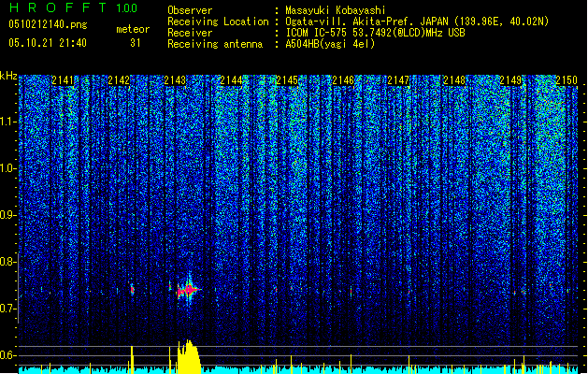Click the meteor label in the header
The image size is (588, 374).
[x=133, y=29]
